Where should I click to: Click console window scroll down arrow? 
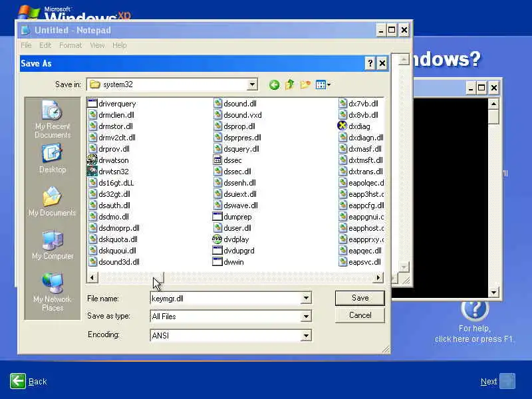(x=493, y=292)
